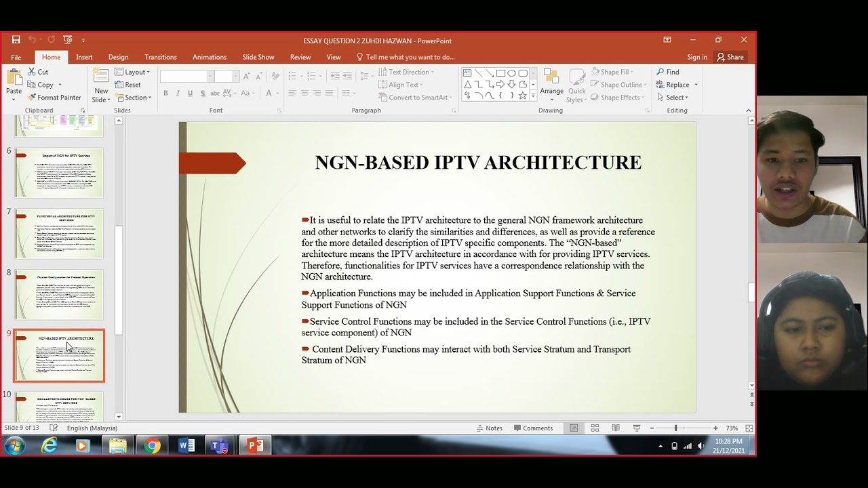Select the text box shape in the shapes gallery

467,73
